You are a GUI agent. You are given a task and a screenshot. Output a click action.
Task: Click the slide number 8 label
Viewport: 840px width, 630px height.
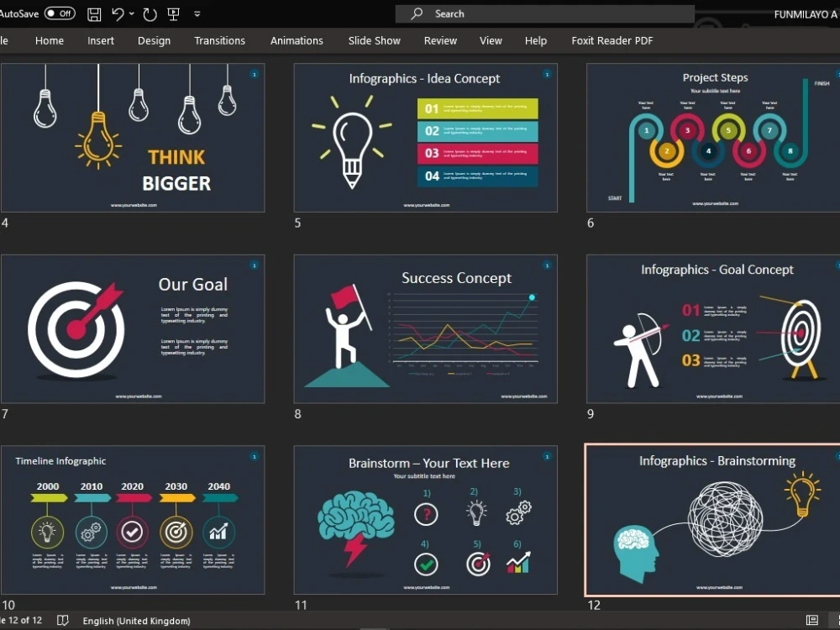pos(297,413)
